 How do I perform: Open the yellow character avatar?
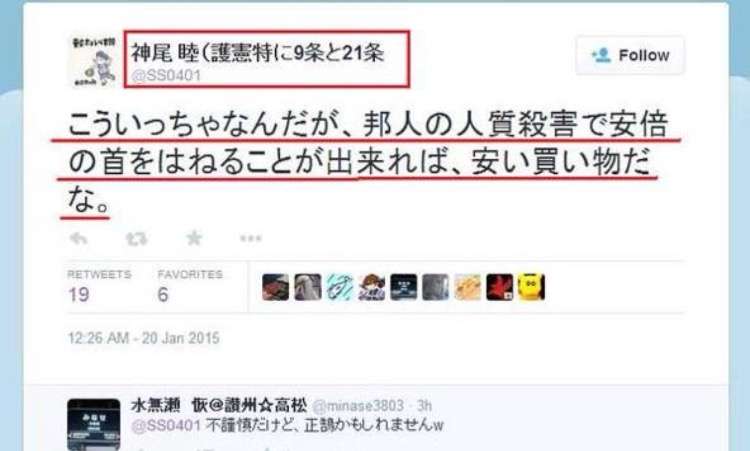tap(531, 287)
